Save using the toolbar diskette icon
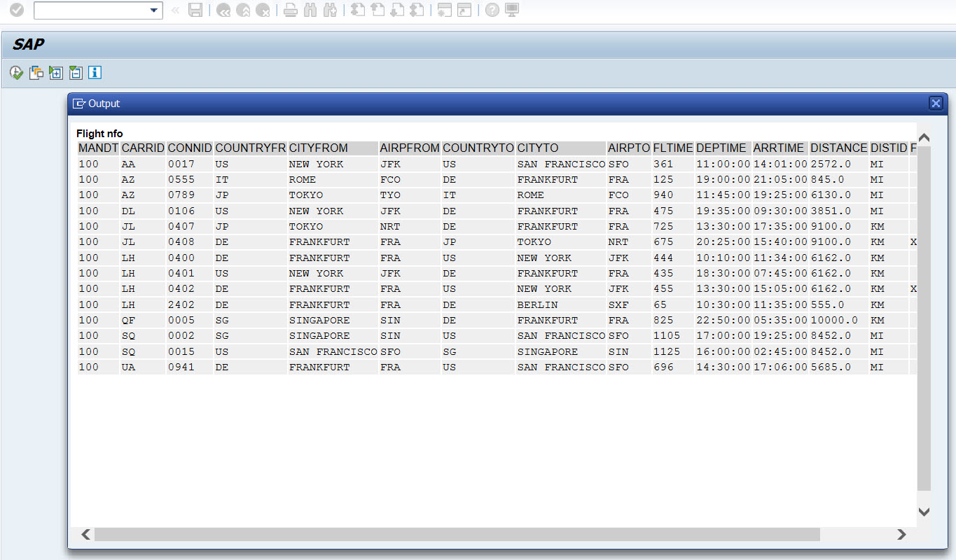956x560 pixels. tap(196, 10)
